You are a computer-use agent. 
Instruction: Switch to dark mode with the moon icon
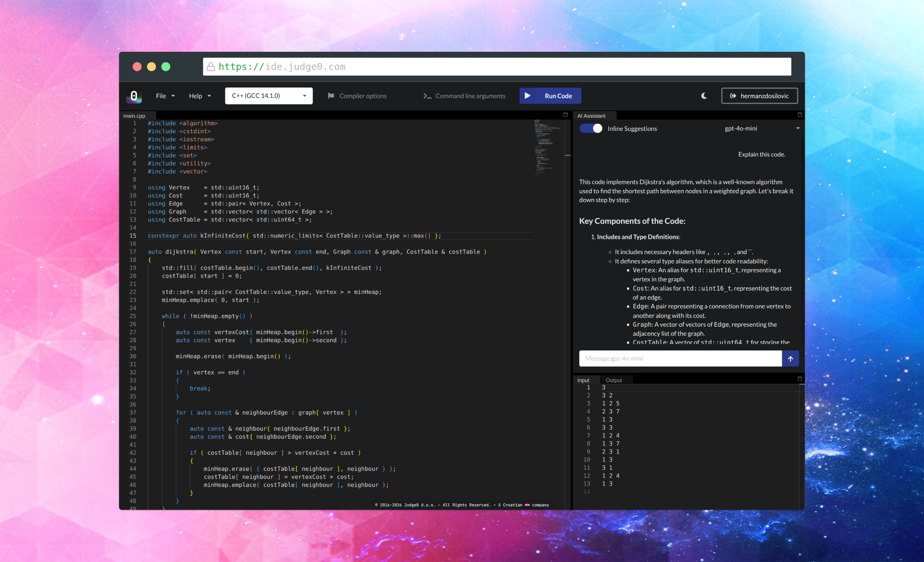[703, 96]
